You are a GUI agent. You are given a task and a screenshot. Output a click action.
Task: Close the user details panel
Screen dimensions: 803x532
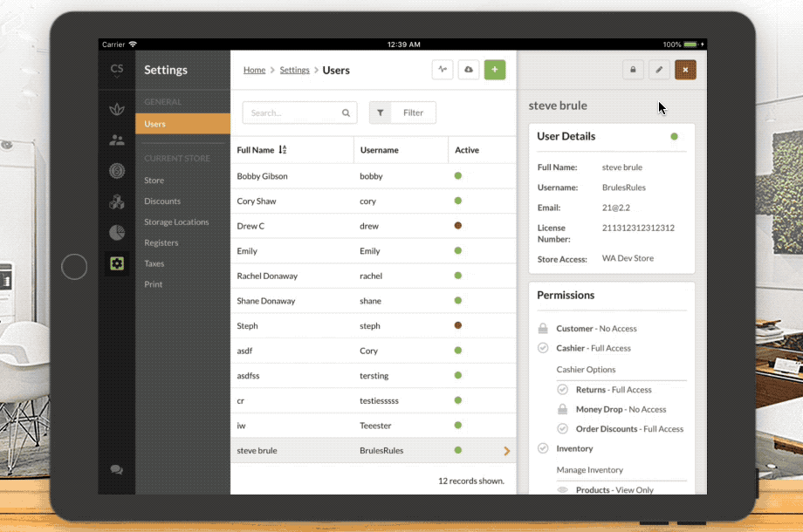685,70
